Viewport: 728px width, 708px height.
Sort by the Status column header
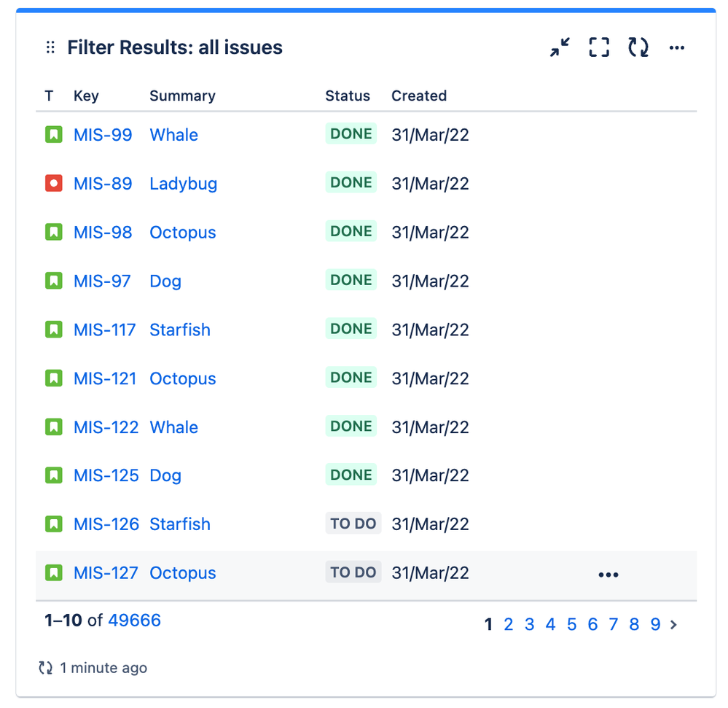pos(348,96)
